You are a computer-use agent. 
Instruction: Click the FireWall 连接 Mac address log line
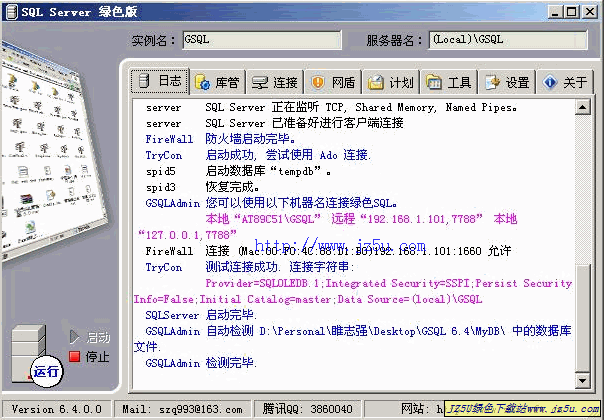coord(328,251)
